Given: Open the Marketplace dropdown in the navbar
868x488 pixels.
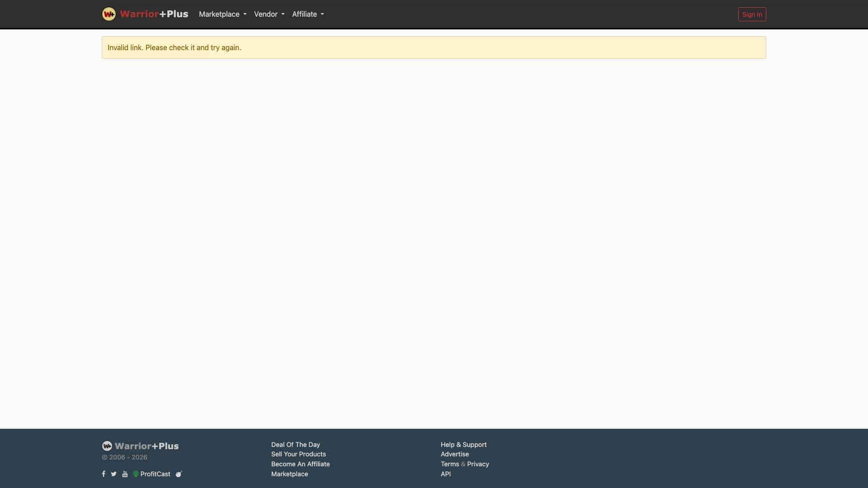Looking at the screenshot, I should click(222, 14).
